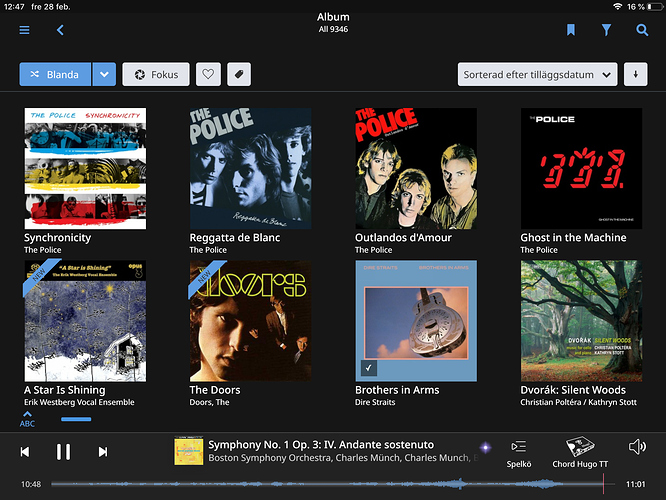
Task: Expand the Blanda options dropdown arrow
Action: point(104,74)
